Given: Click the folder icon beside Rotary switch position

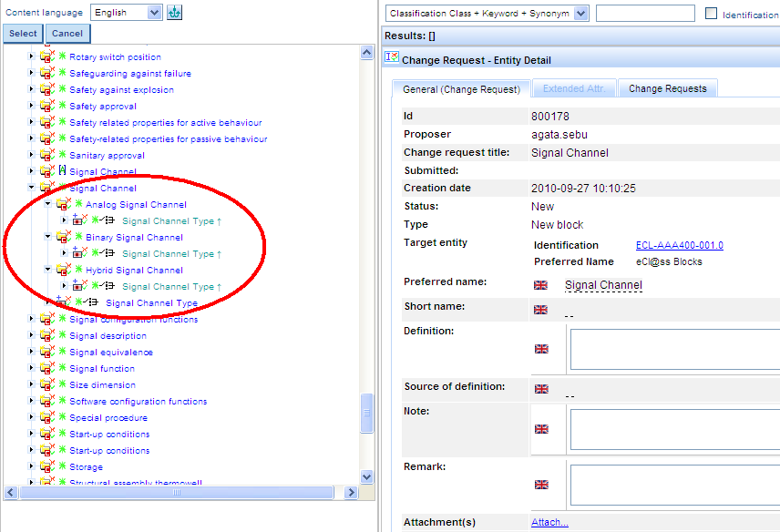Looking at the screenshot, I should click(47, 57).
